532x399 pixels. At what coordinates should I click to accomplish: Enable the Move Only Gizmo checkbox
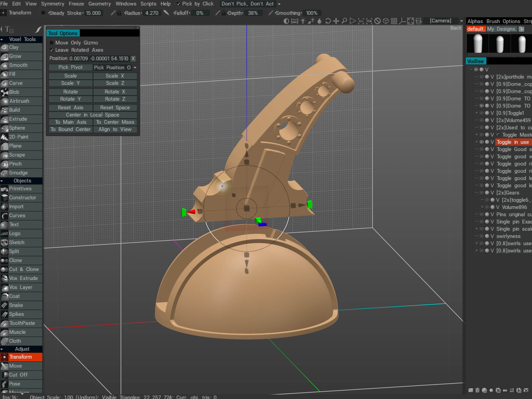tap(52, 43)
